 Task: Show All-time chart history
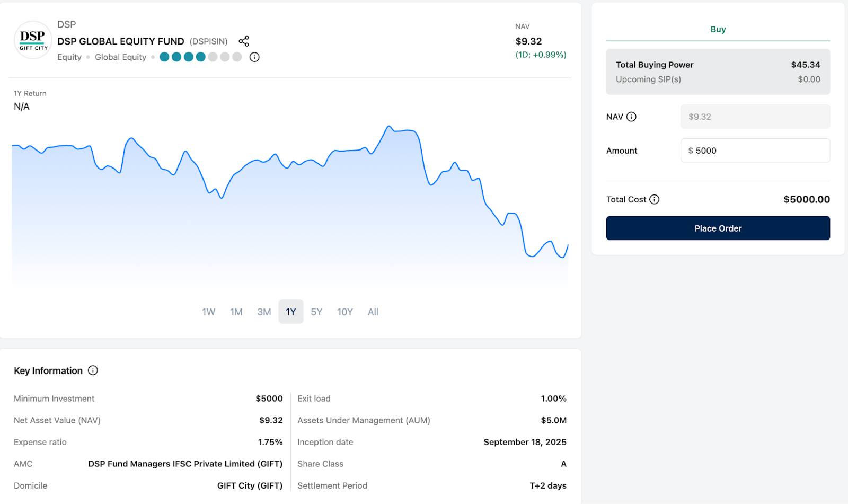(373, 312)
